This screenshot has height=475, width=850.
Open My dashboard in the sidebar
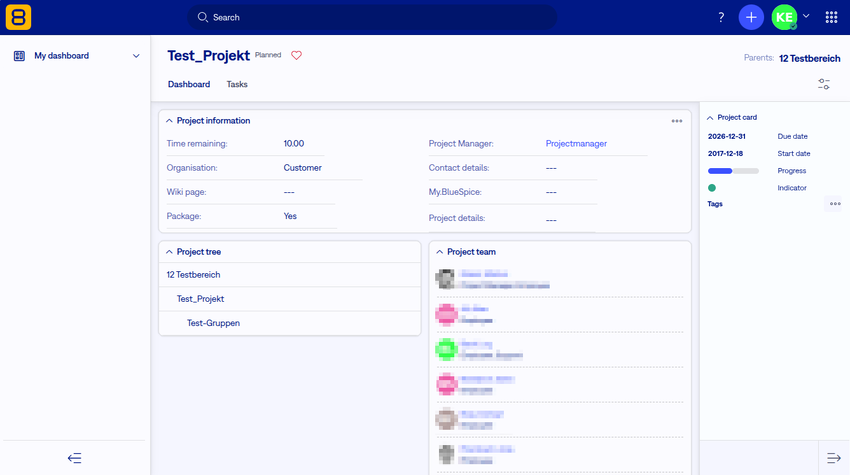point(61,56)
